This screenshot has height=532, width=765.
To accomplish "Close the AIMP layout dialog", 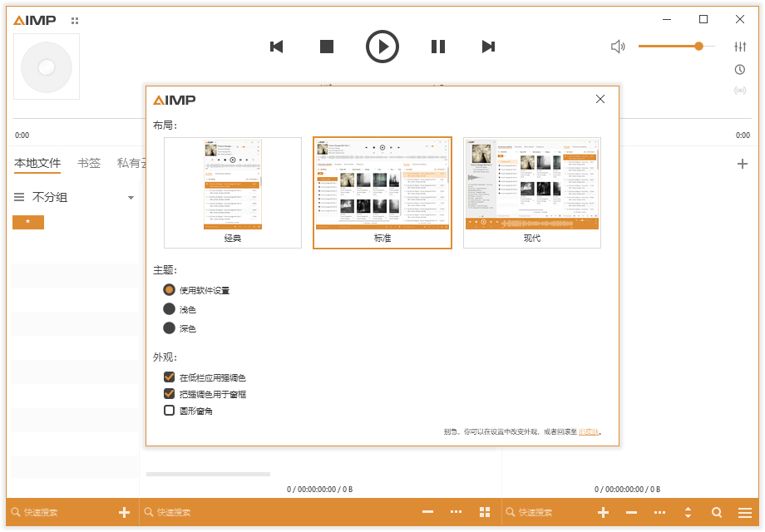I will (600, 99).
